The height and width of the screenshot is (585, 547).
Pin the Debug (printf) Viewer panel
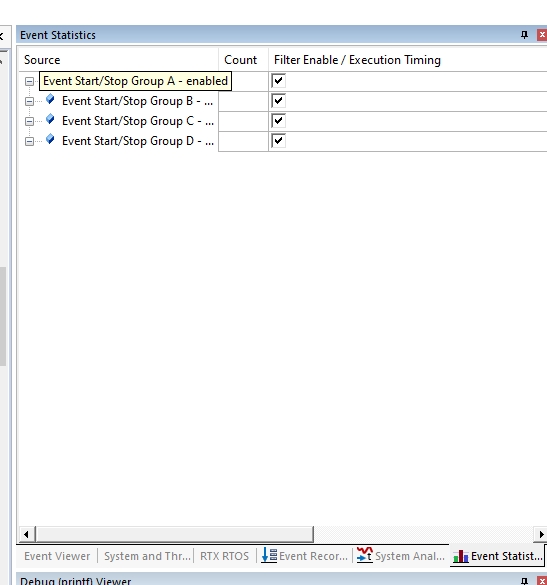coord(524,581)
